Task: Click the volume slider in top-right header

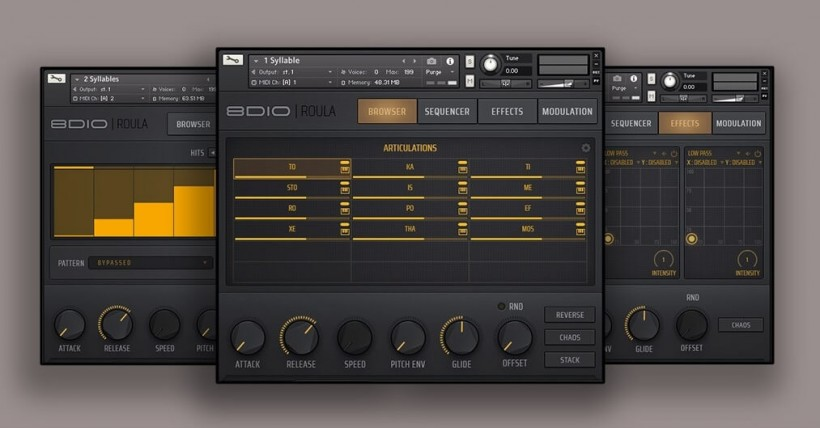Action: pyautogui.click(x=563, y=84)
